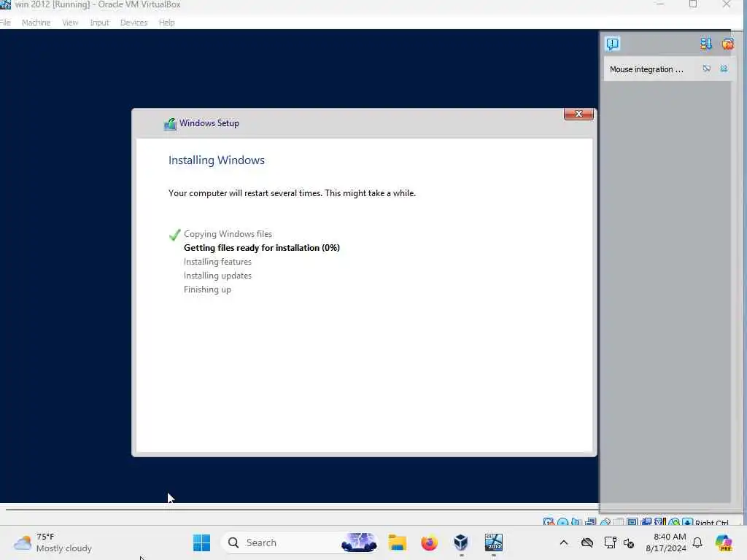This screenshot has height=560, width=747.
Task: Show hidden system tray icons chevron
Action: pyautogui.click(x=564, y=542)
